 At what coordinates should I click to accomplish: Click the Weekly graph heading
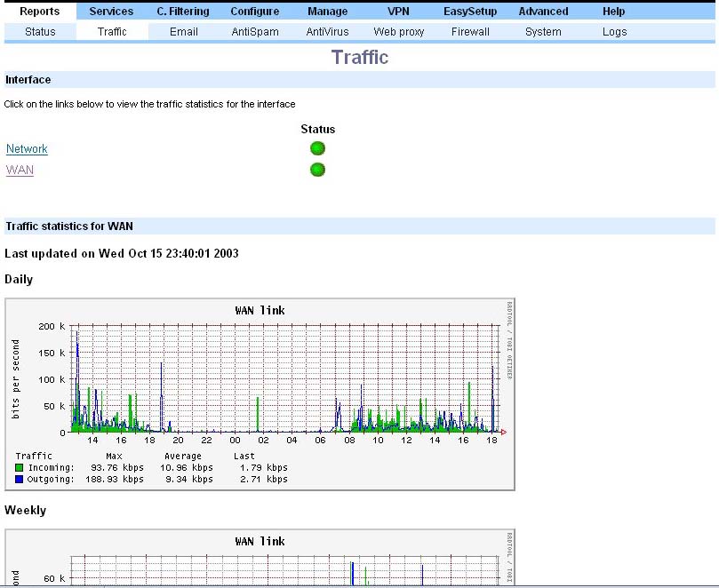click(25, 511)
